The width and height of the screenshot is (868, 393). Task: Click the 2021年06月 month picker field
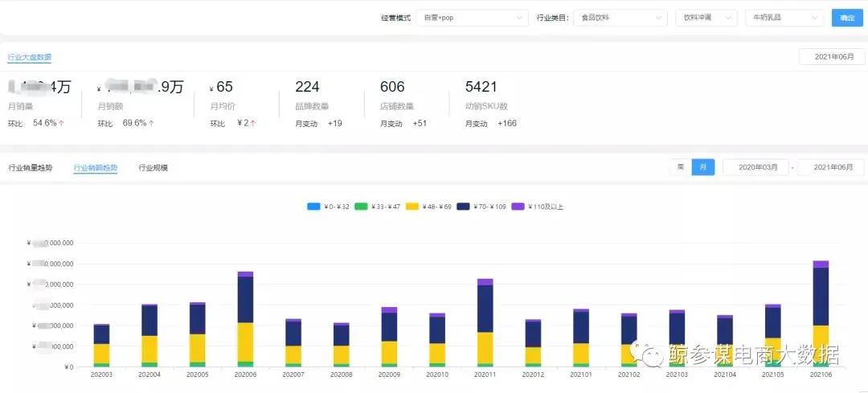pyautogui.click(x=831, y=57)
